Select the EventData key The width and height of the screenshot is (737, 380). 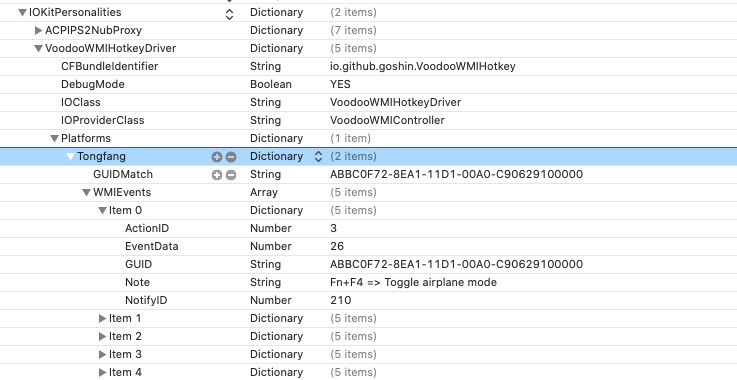[x=151, y=246]
